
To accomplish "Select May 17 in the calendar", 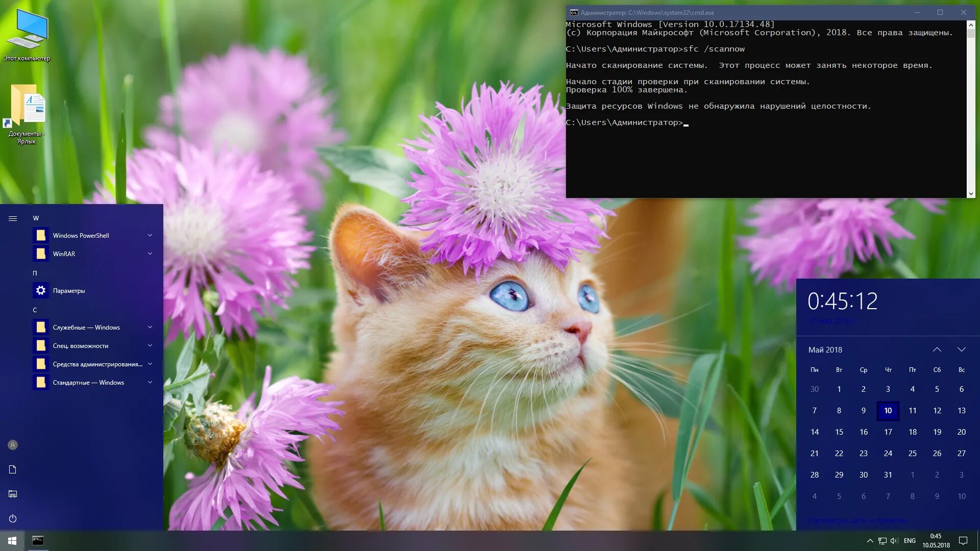I will click(888, 432).
